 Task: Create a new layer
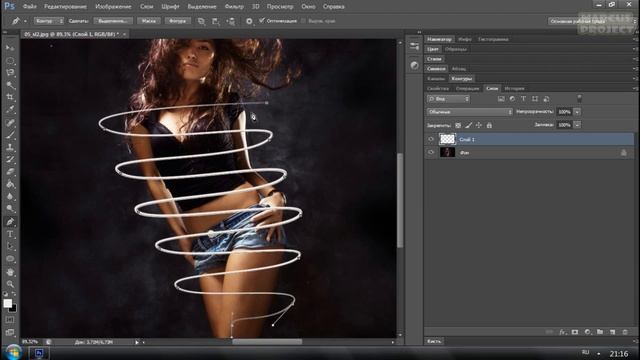point(612,332)
